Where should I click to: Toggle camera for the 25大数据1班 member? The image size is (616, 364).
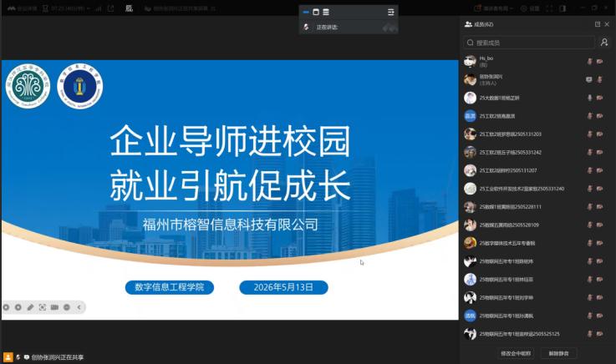599,98
